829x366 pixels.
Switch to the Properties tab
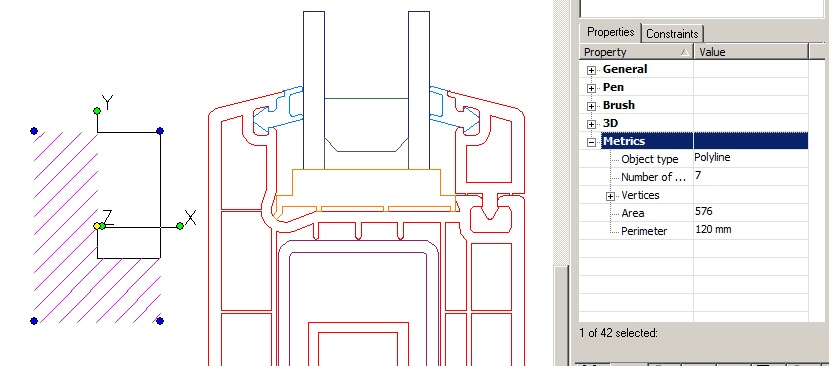pyautogui.click(x=610, y=32)
